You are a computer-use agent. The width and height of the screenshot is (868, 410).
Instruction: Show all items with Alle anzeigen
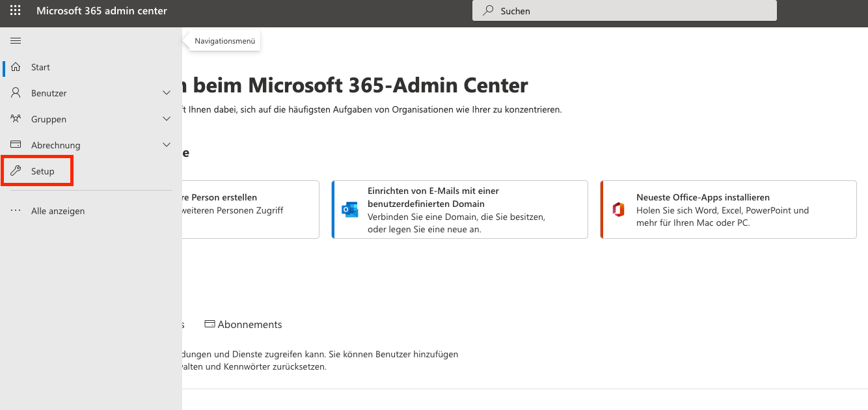point(58,211)
